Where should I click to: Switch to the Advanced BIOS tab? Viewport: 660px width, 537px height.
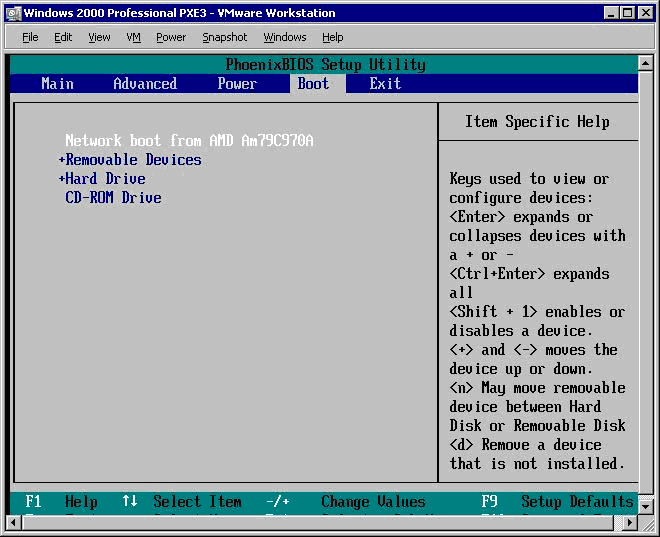coord(145,84)
